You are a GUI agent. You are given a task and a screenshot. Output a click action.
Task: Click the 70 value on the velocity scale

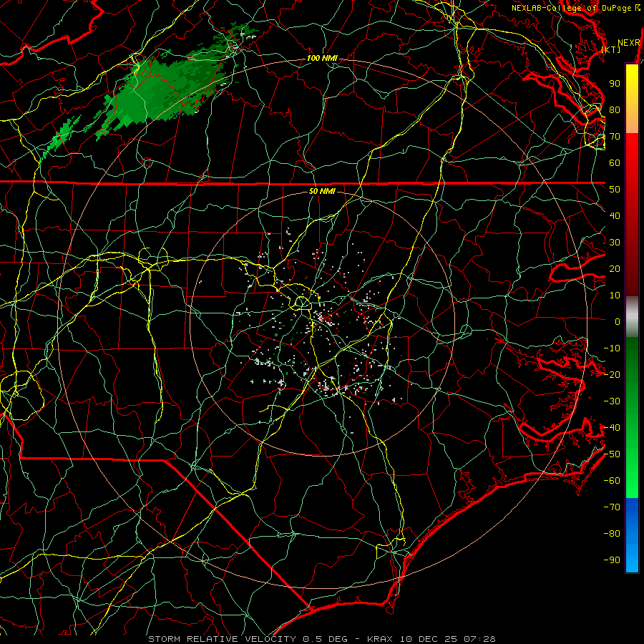click(615, 137)
